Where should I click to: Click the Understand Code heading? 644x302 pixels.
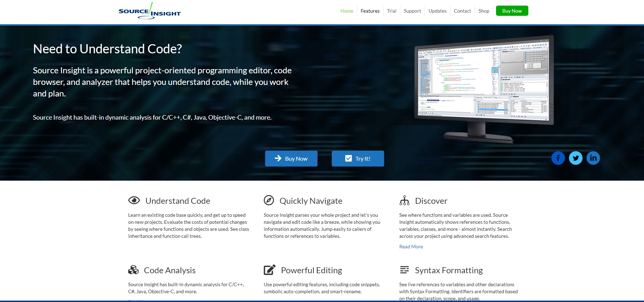click(178, 201)
